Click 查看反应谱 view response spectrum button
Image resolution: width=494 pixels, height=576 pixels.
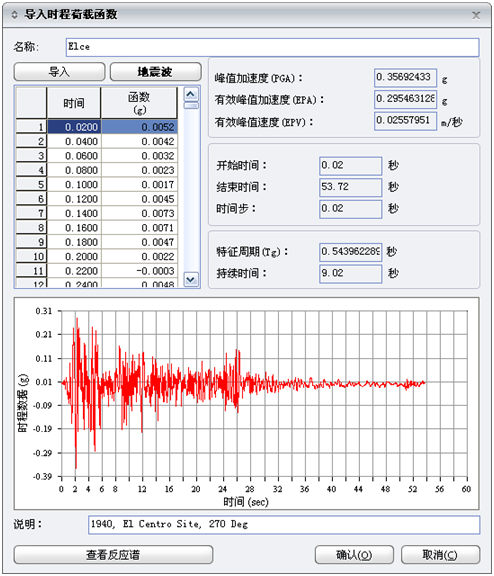pyautogui.click(x=113, y=554)
